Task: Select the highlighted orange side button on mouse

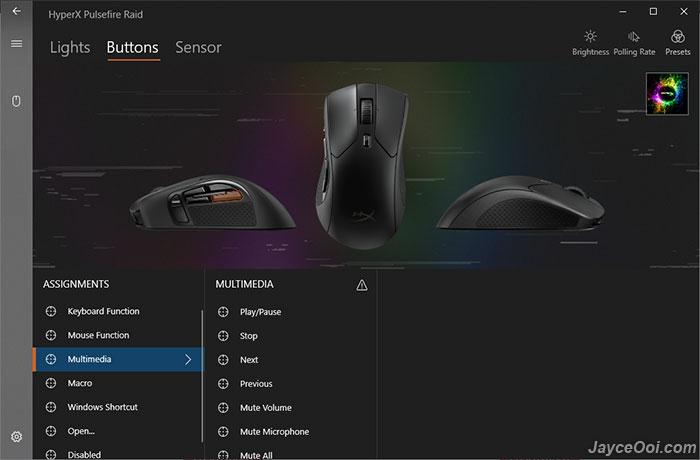Action: (226, 196)
